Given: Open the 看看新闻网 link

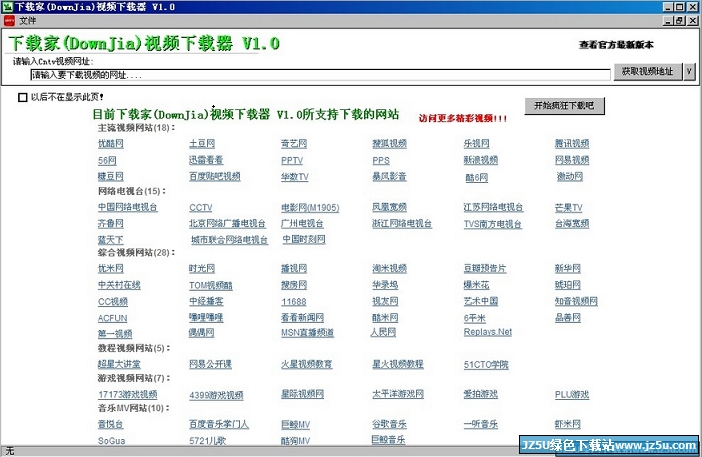Looking at the screenshot, I should point(302,318).
